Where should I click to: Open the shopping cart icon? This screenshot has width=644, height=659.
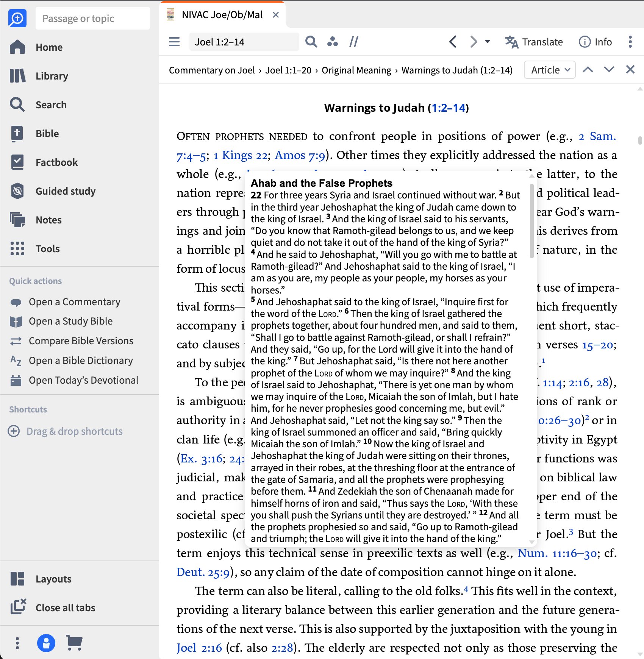74,642
